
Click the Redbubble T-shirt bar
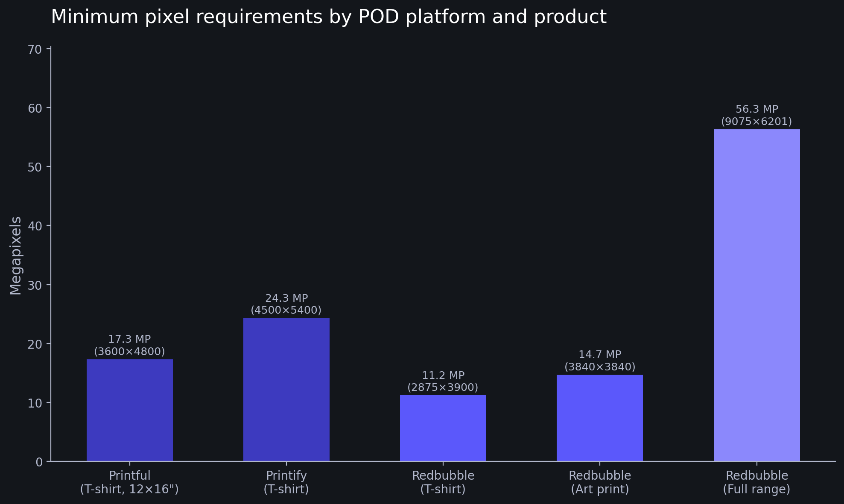(x=443, y=428)
